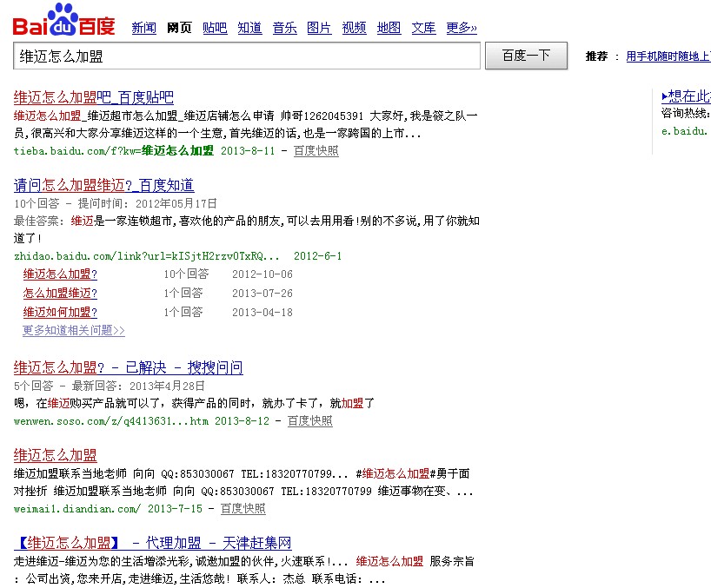Image resolution: width=711 pixels, height=588 pixels.
Task: Open the 音乐 music tab
Action: tap(285, 28)
